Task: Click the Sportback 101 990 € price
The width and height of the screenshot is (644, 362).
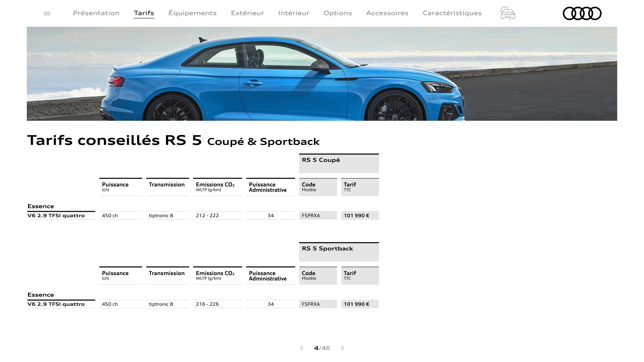Action: (x=360, y=304)
